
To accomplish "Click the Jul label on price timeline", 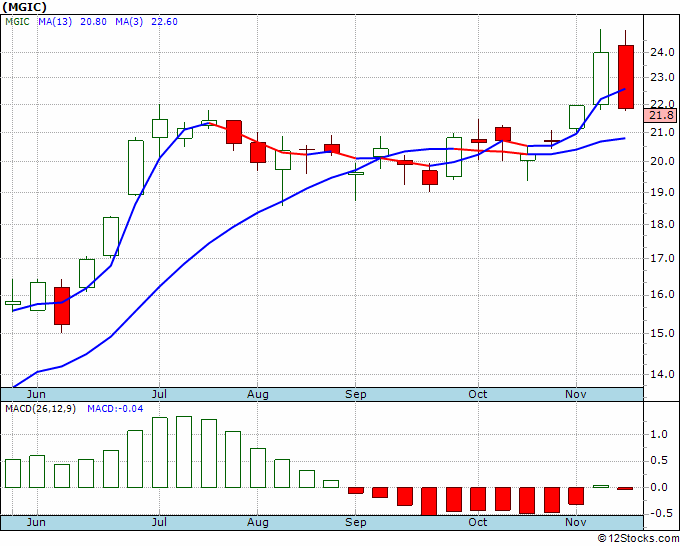I will (x=159, y=394).
